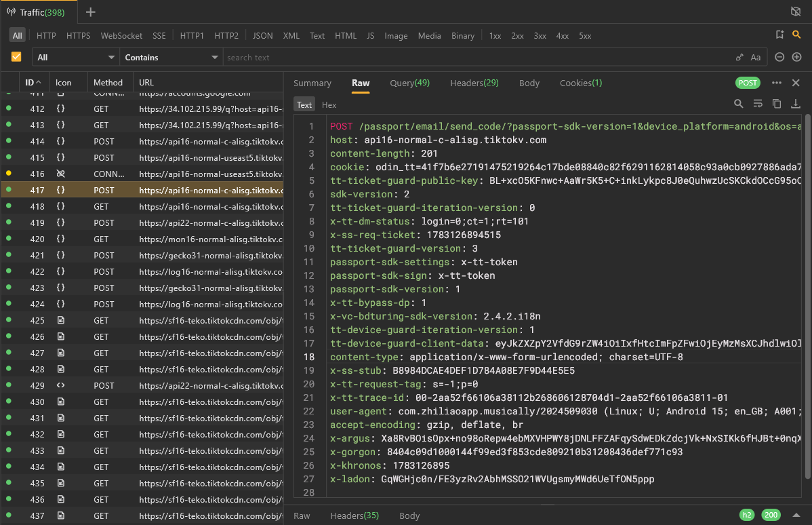Filter traffic by SSE
The height and width of the screenshot is (525, 812).
pos(159,36)
